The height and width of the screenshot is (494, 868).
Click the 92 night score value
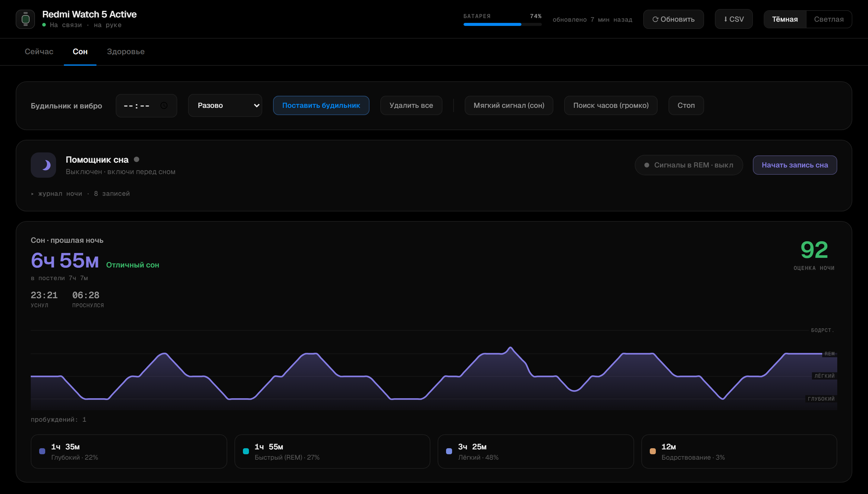coord(814,250)
